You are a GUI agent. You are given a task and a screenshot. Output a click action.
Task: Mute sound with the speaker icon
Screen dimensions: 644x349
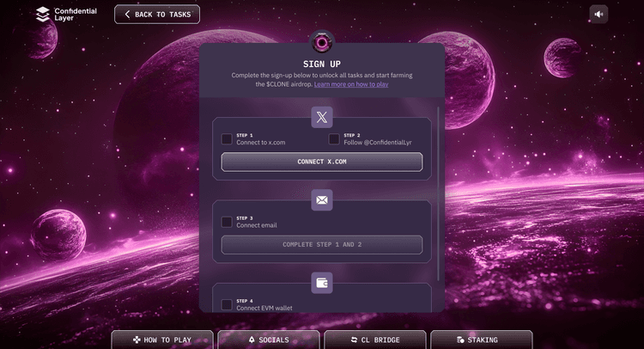pyautogui.click(x=598, y=15)
